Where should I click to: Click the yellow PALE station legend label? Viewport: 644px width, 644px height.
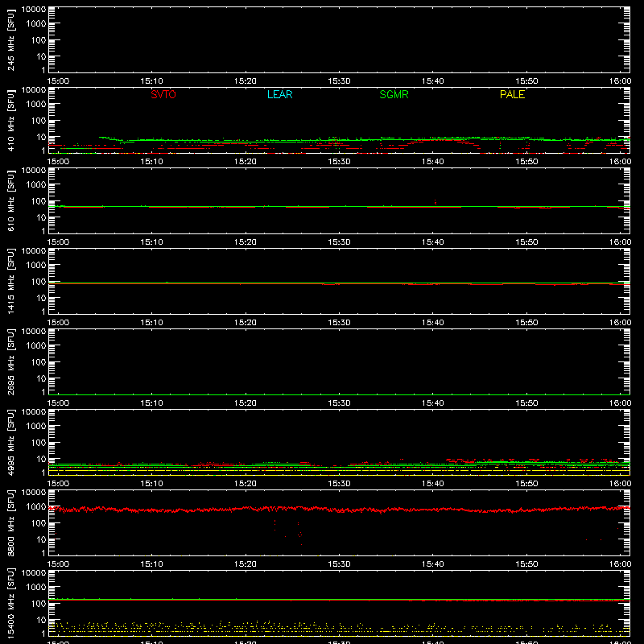[512, 94]
